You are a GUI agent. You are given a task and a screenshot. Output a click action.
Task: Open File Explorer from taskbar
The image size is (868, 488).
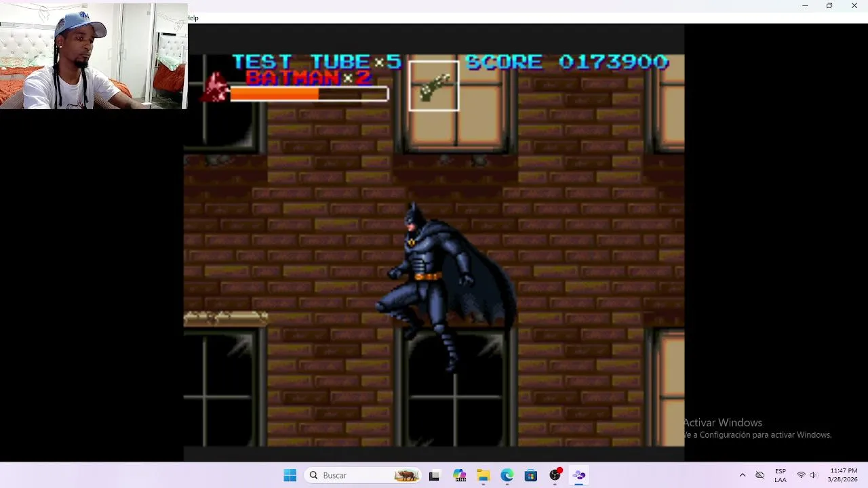pos(483,475)
